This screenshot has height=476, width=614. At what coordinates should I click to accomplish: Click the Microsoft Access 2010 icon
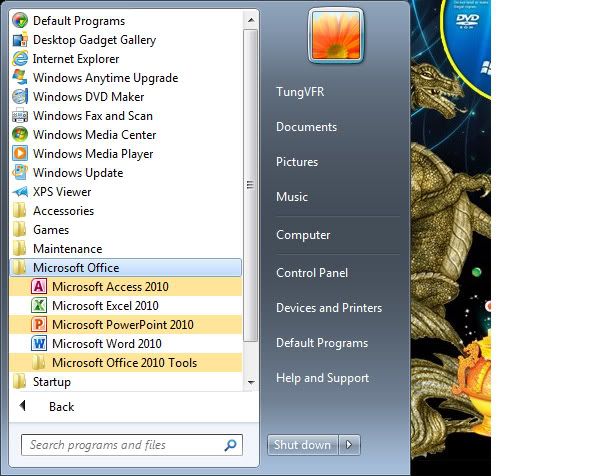39,287
